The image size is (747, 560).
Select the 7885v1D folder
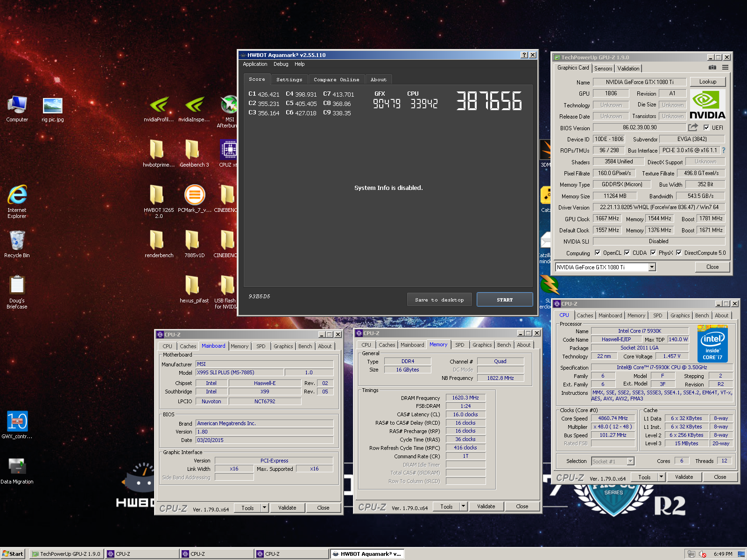click(194, 245)
